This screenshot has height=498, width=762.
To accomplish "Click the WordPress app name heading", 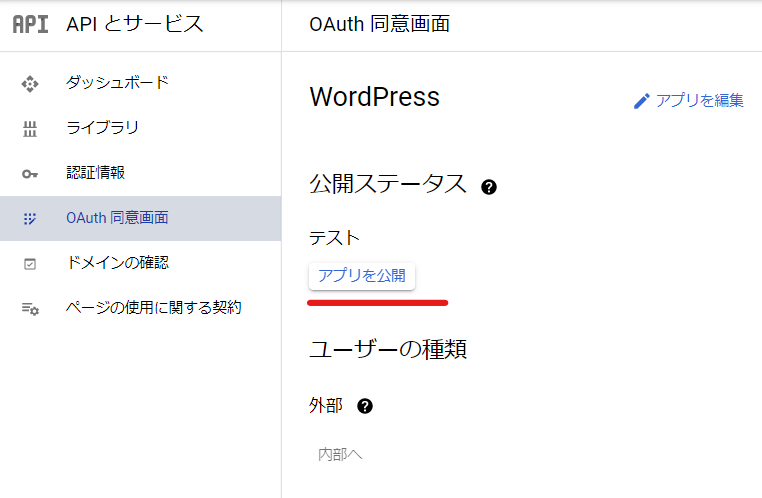I will pos(375,97).
